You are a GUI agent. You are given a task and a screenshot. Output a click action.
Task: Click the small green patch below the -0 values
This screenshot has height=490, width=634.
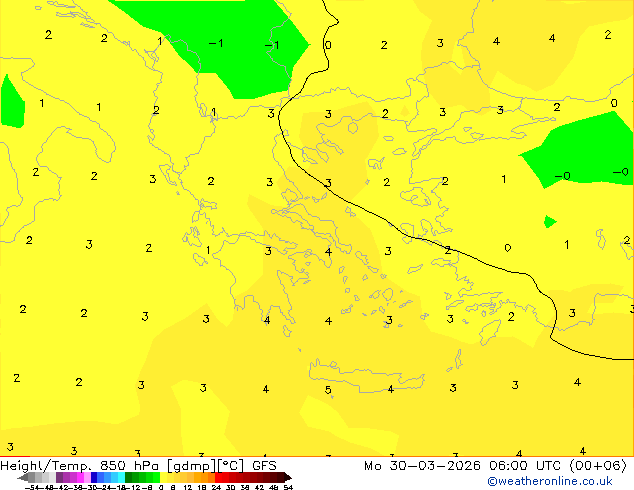[550, 222]
